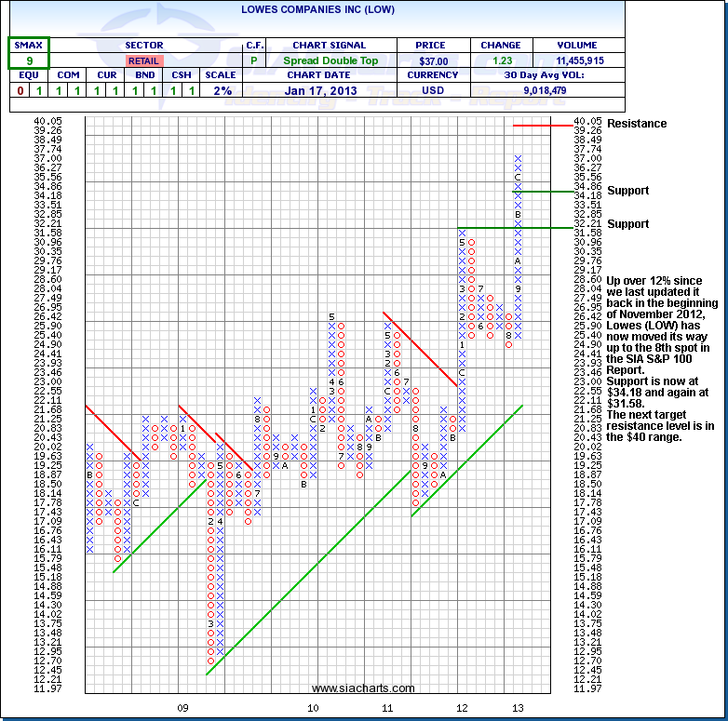Select the 2% scale value
Image resolution: width=728 pixels, height=721 pixels.
[x=221, y=91]
